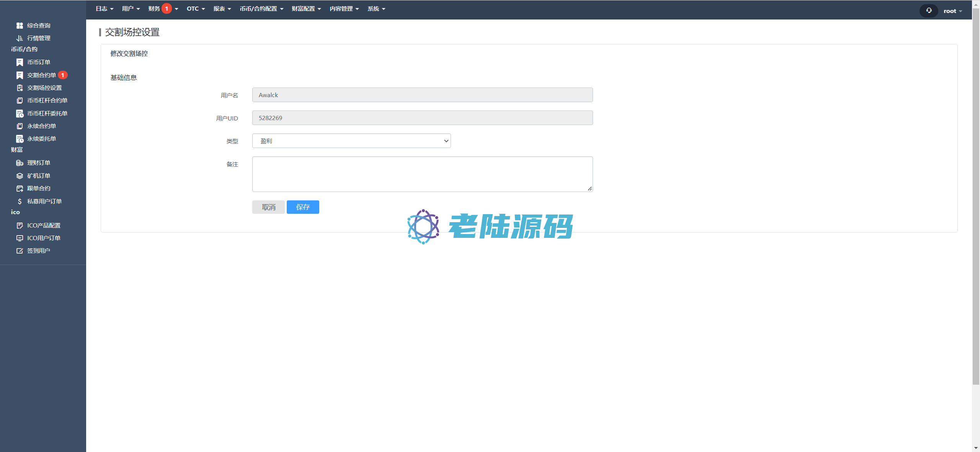
Task: Open 矿机订单 sidebar link
Action: point(39,176)
